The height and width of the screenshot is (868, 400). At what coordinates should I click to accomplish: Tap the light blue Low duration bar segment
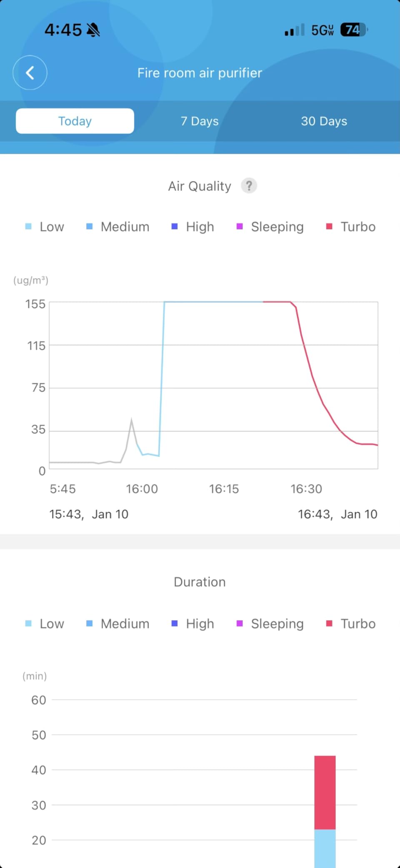(x=325, y=848)
